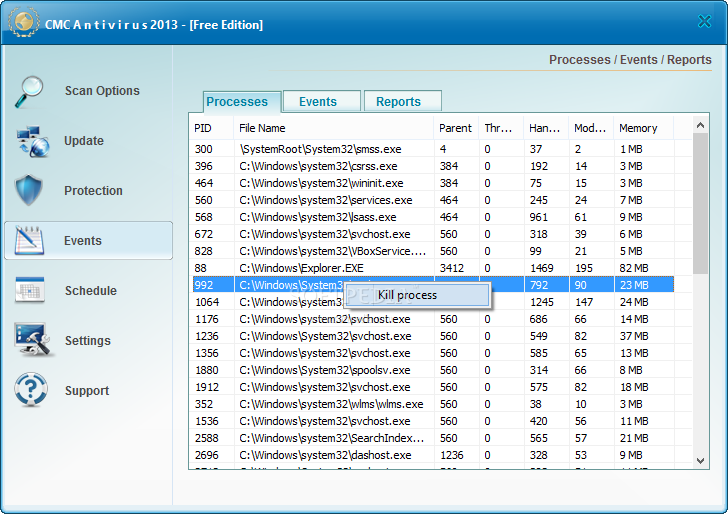This screenshot has height=514, width=728.
Task: Click PID 992 in highlighted row
Action: tap(204, 285)
